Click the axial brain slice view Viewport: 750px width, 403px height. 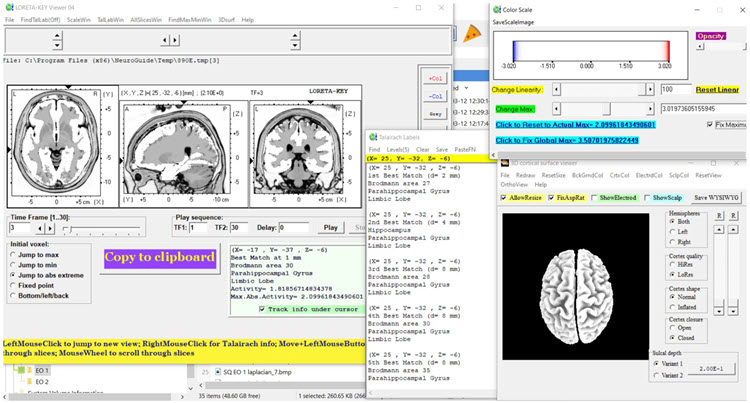pos(57,140)
